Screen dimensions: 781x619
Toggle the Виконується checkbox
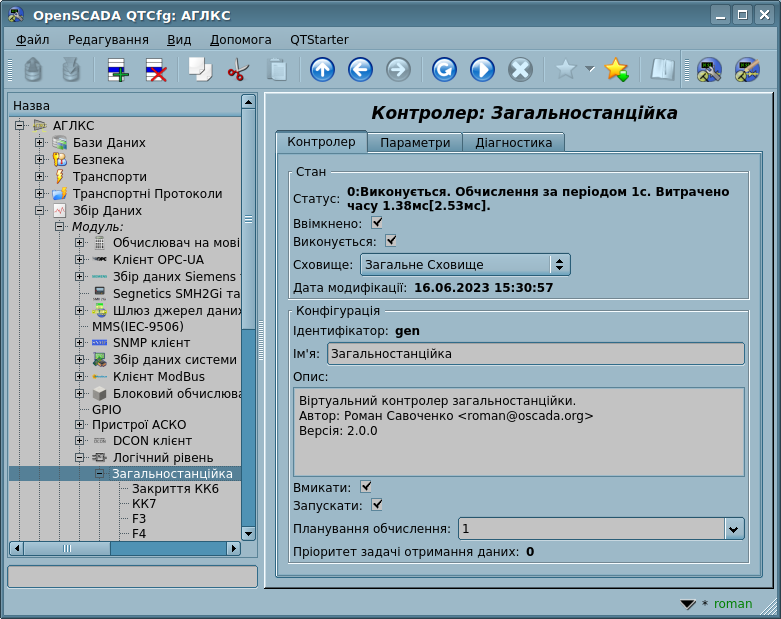(x=391, y=241)
